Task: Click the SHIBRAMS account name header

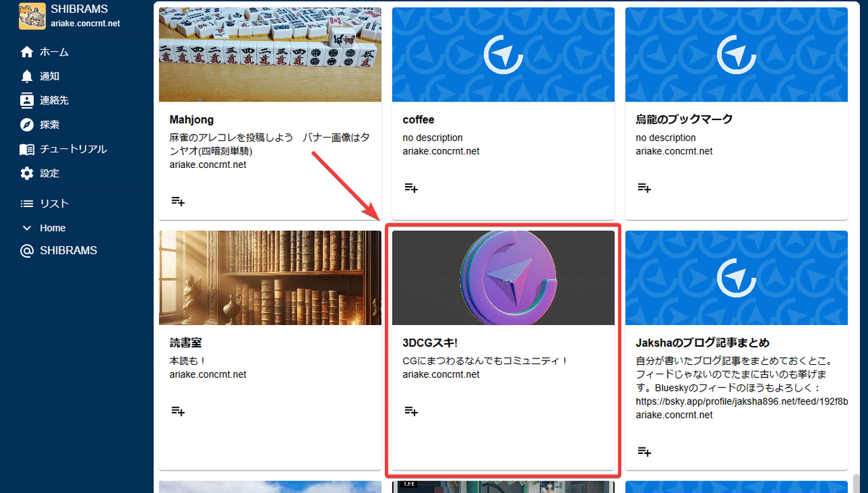Action: click(x=80, y=9)
